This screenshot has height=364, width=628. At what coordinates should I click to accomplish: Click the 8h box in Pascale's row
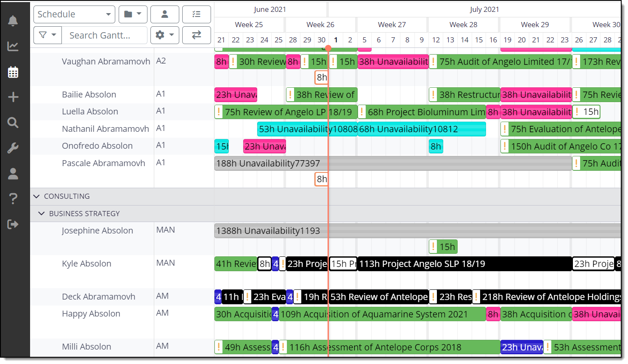point(322,179)
